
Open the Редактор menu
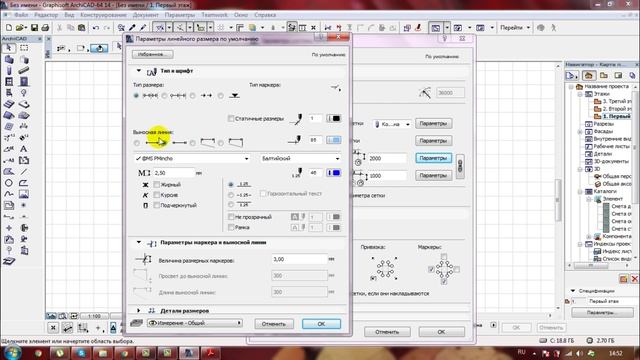[x=46, y=15]
